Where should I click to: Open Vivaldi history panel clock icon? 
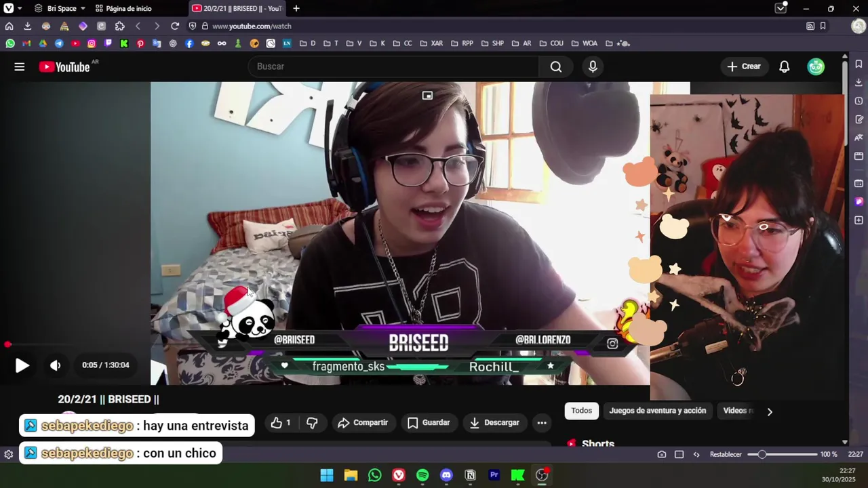859,101
